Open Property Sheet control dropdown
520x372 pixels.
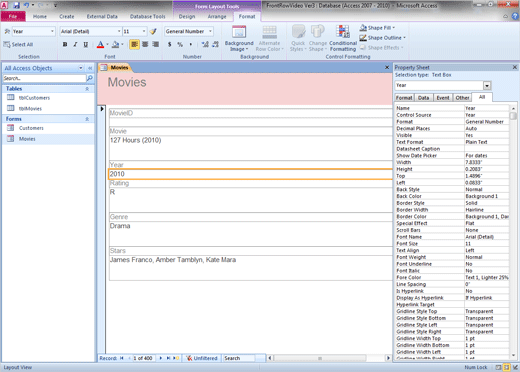point(487,86)
